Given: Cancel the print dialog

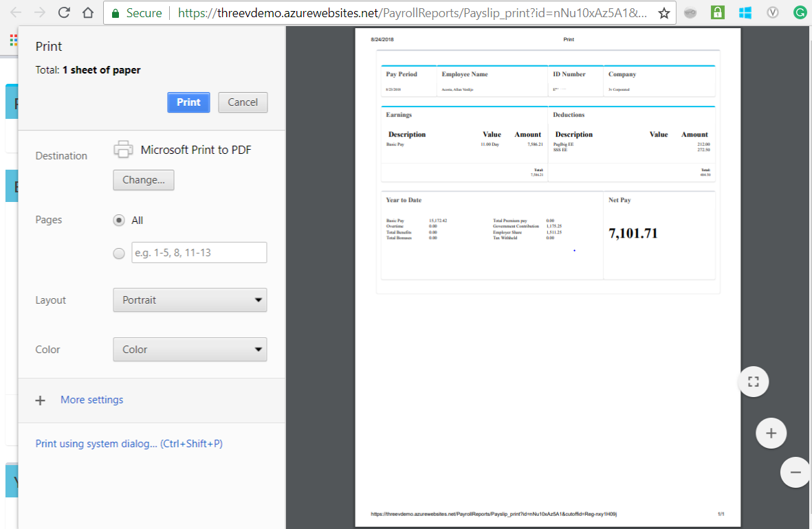Looking at the screenshot, I should 243,102.
